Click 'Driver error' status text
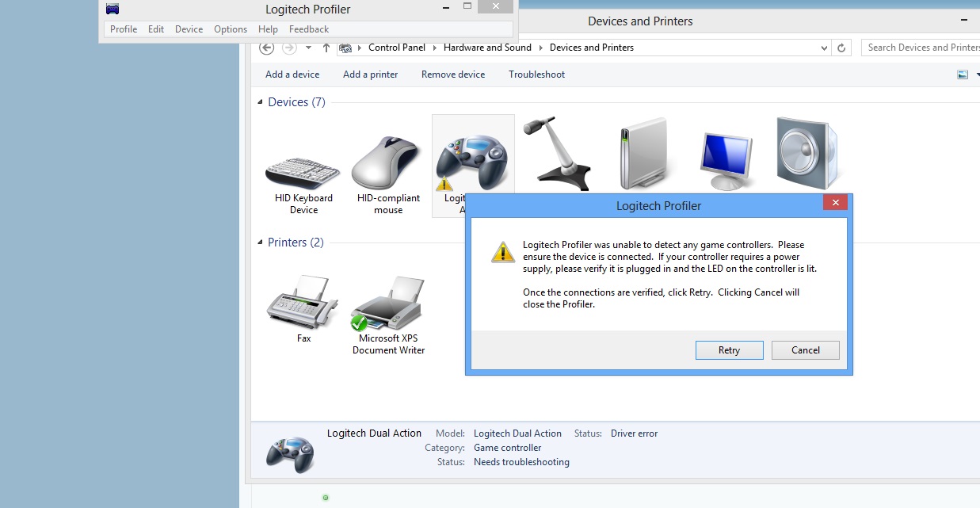The image size is (980, 508). coord(634,434)
